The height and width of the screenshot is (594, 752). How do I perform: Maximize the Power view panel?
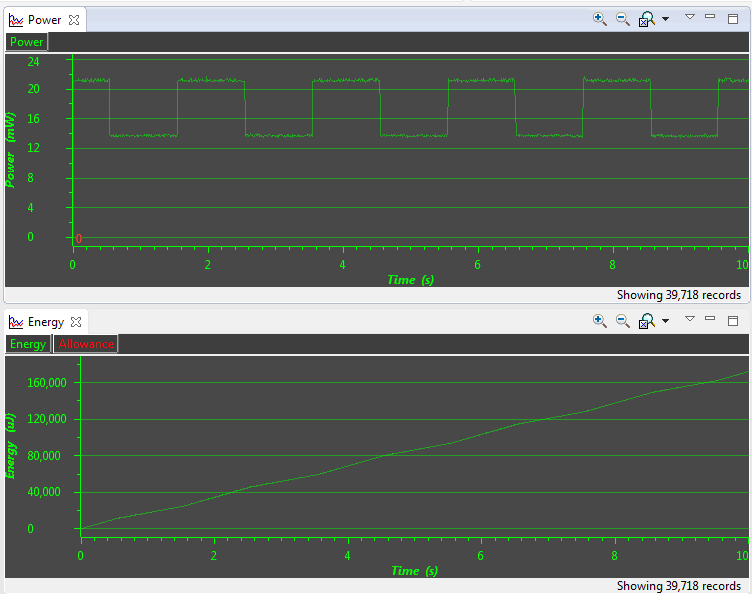733,19
